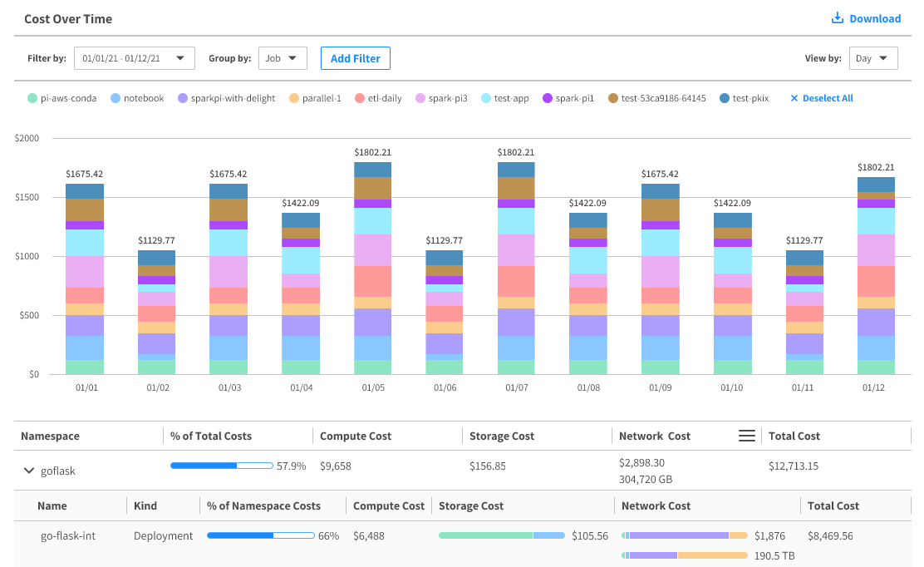Sort by the Total Cost column header

794,436
